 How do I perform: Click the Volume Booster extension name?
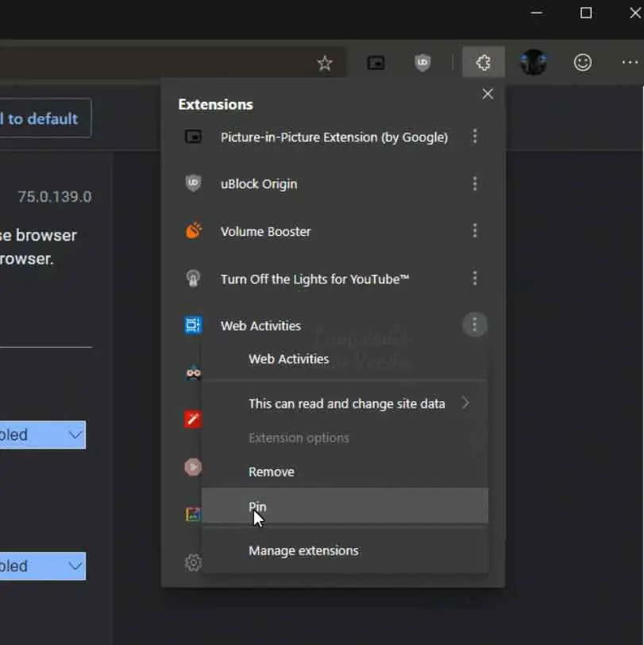pyautogui.click(x=266, y=231)
